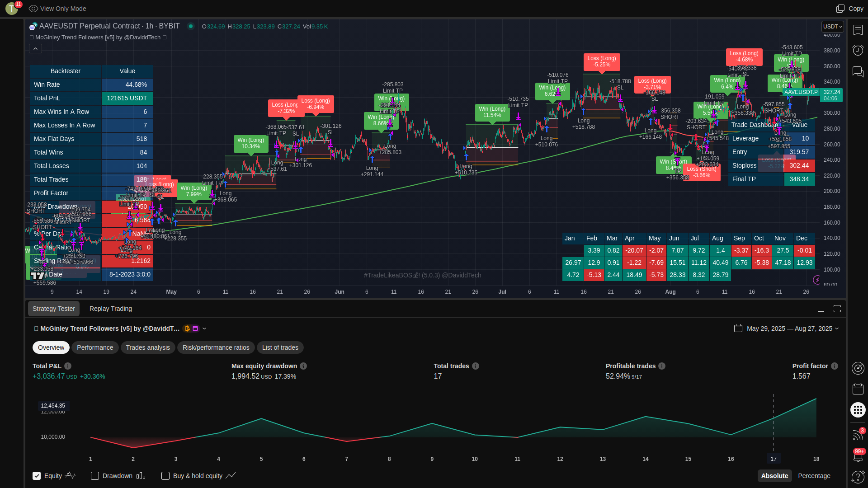This screenshot has width=868, height=488.
Task: Click the Win (Long) 11.54% label
Action: click(492, 112)
